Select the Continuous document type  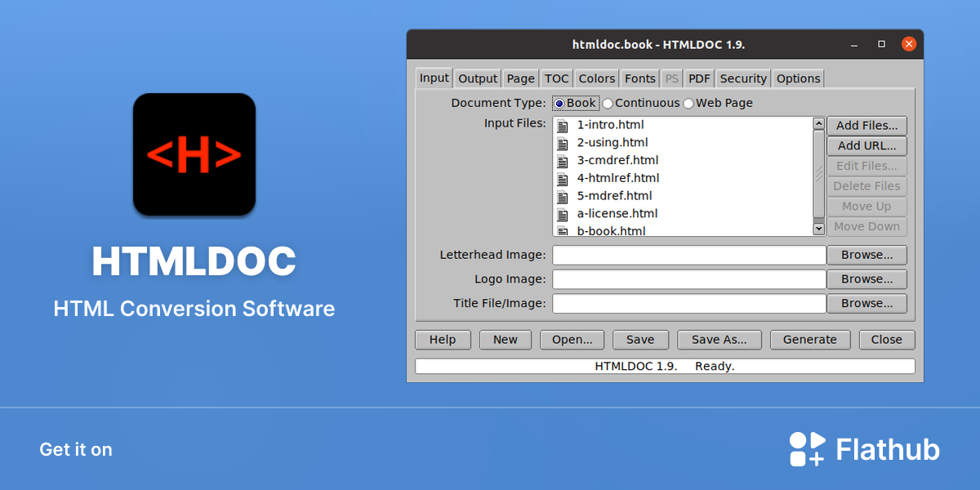point(641,103)
